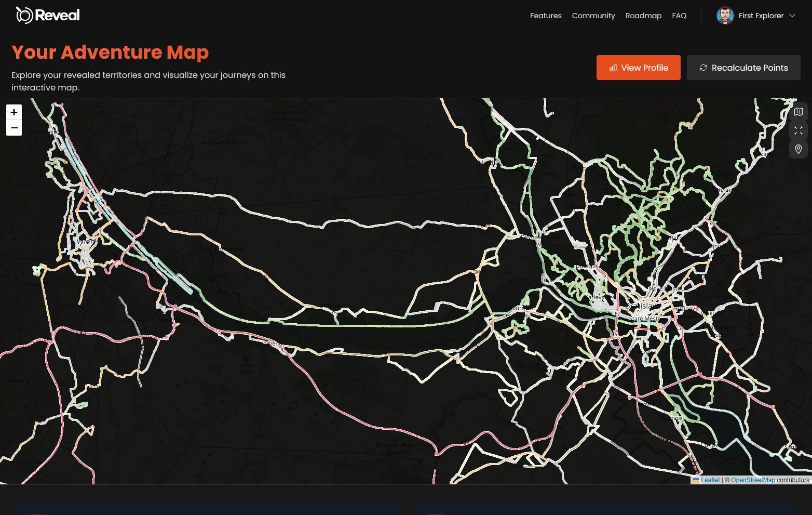Open the Leaflet link
Viewport: 812px width, 515px height.
710,480
